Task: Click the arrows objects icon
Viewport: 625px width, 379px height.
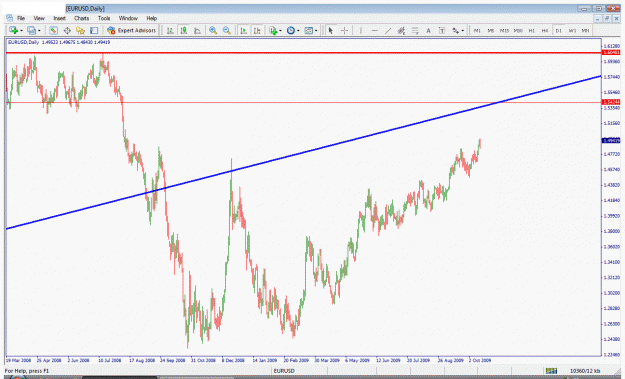Action: (x=455, y=30)
